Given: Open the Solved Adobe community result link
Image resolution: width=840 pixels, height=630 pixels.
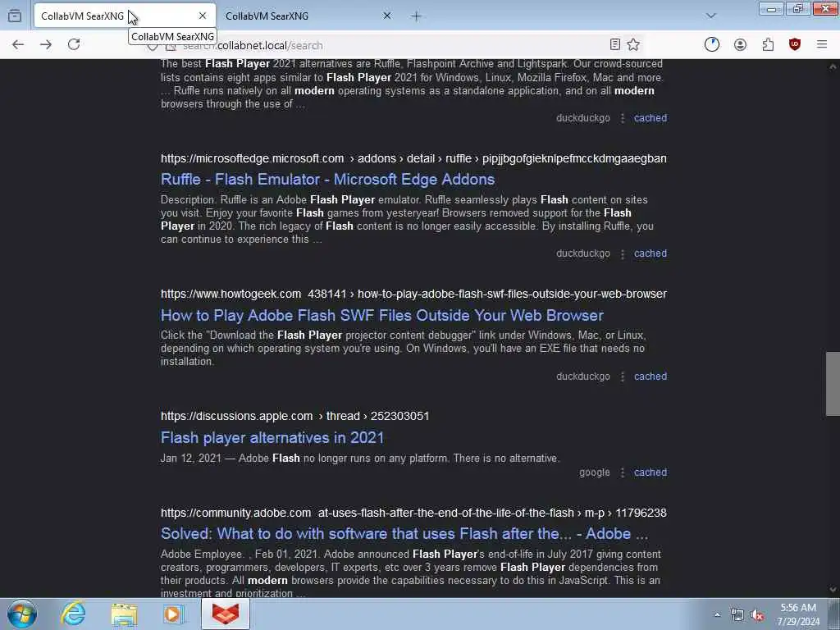Looking at the screenshot, I should [404, 533].
